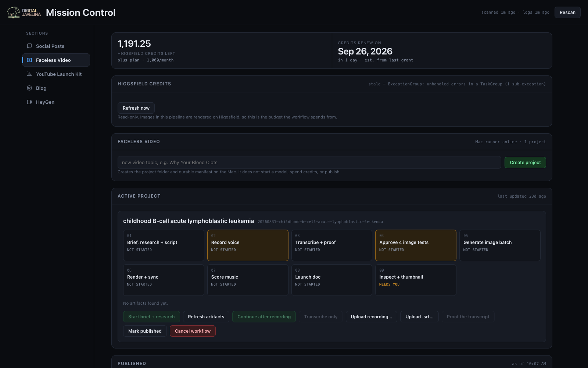The width and height of the screenshot is (588, 368).
Task: Click the Blog WordPress icon
Action: click(29, 88)
